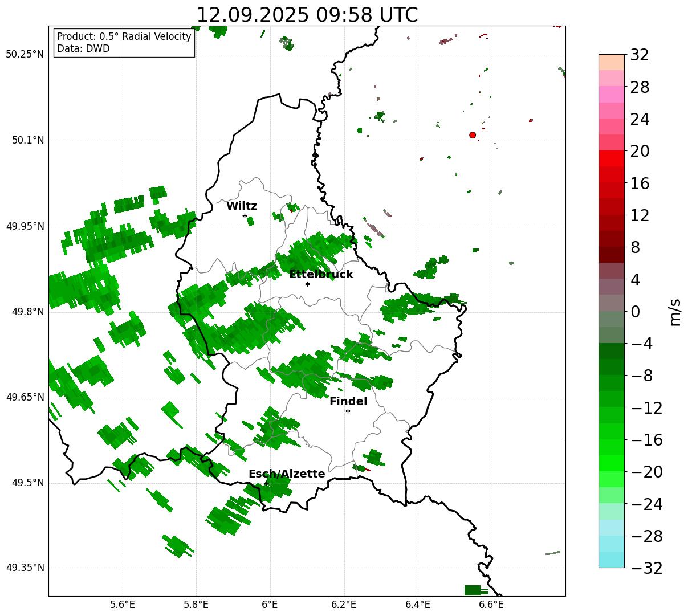688x616 pixels.
Task: Click the 4 colorbar tick label
Action: pyautogui.click(x=635, y=280)
